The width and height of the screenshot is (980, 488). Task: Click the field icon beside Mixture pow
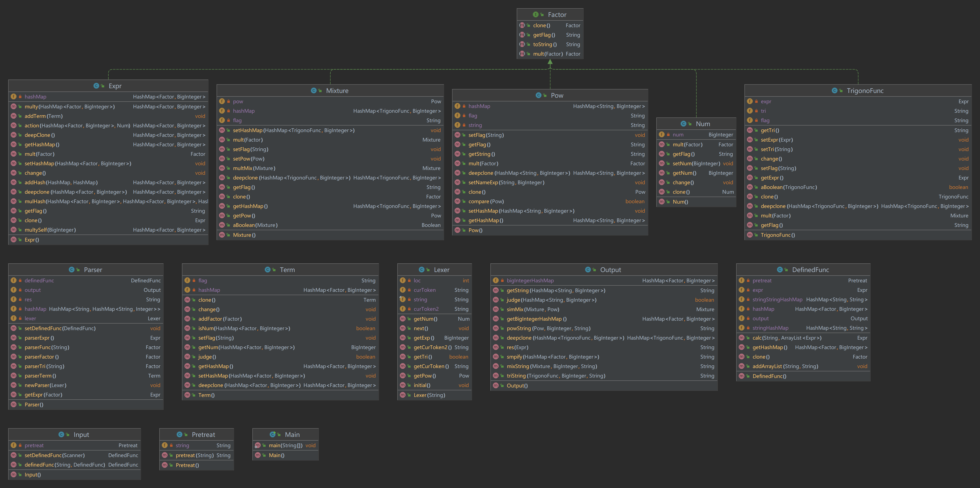tap(222, 101)
